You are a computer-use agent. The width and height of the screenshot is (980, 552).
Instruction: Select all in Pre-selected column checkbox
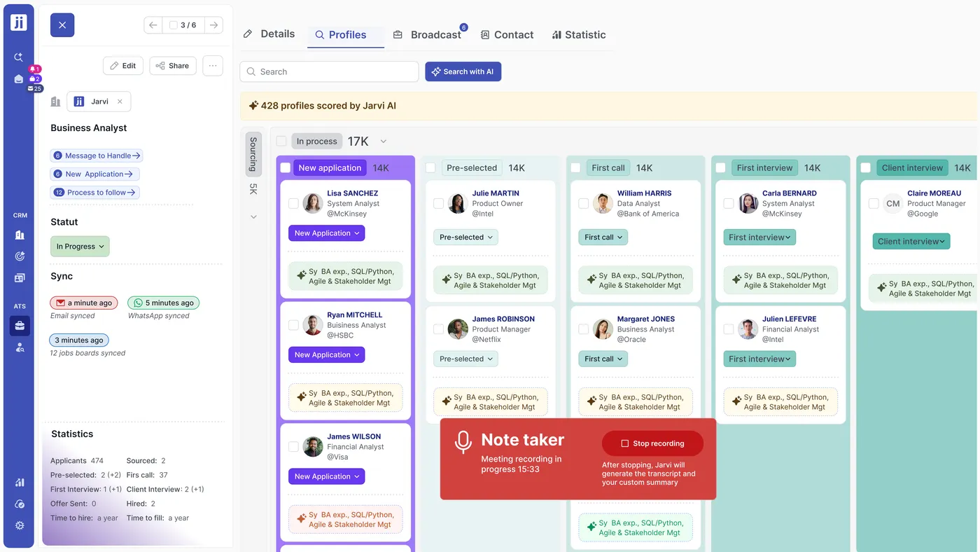[x=430, y=168]
